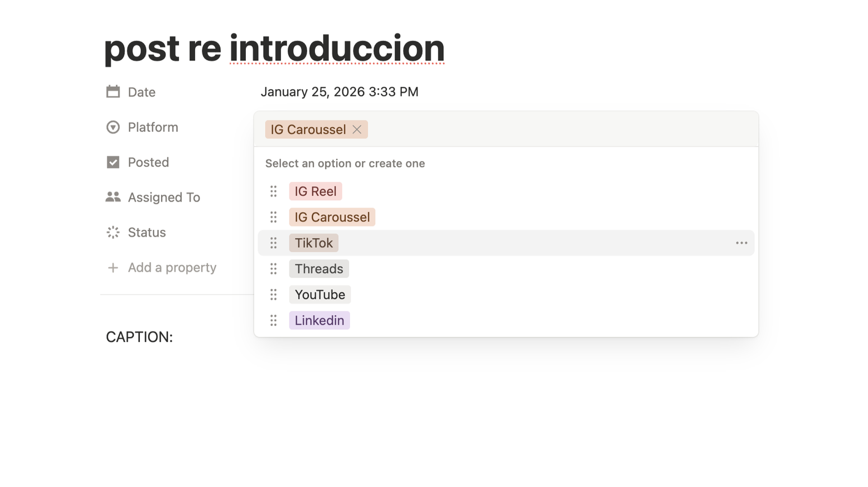Open the date value January 25, 2026
This screenshot has height=487, width=868.
pyautogui.click(x=339, y=91)
